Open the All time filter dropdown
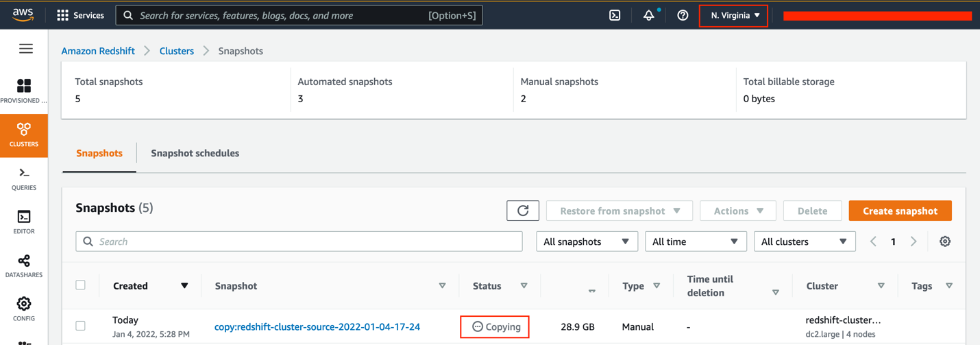 pos(695,241)
